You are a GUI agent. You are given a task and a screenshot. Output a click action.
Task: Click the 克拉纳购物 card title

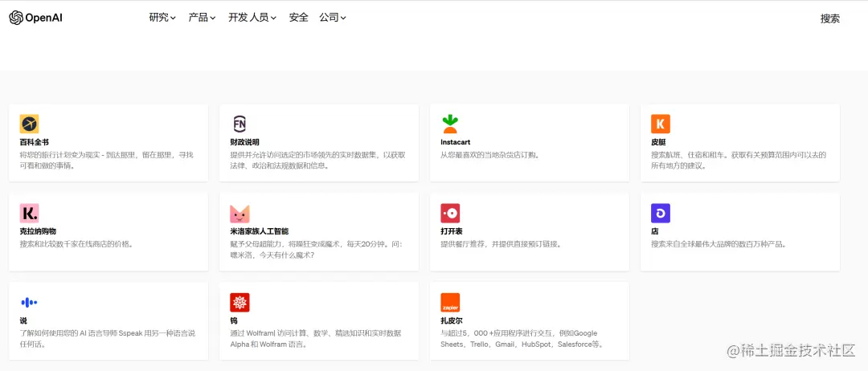point(38,231)
